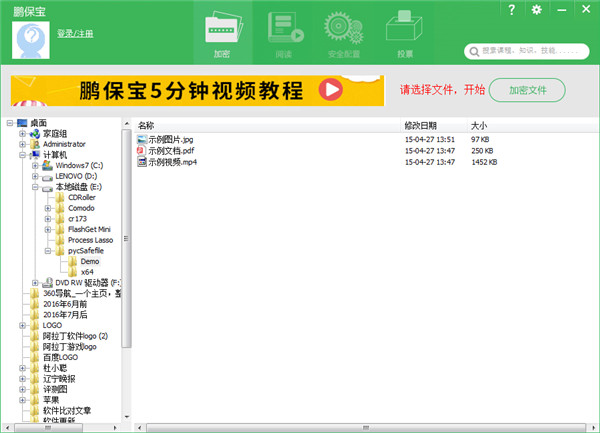Sort files by 修改日期 column header

point(420,126)
